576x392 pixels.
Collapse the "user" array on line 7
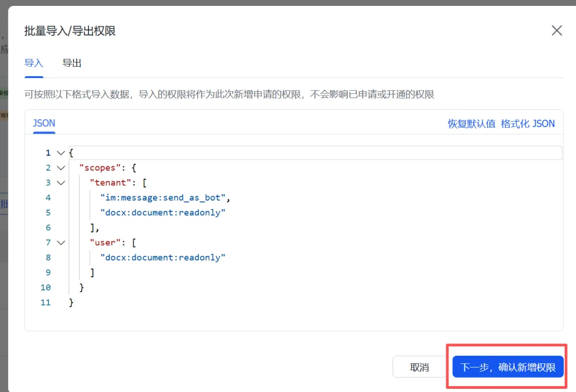coord(61,243)
